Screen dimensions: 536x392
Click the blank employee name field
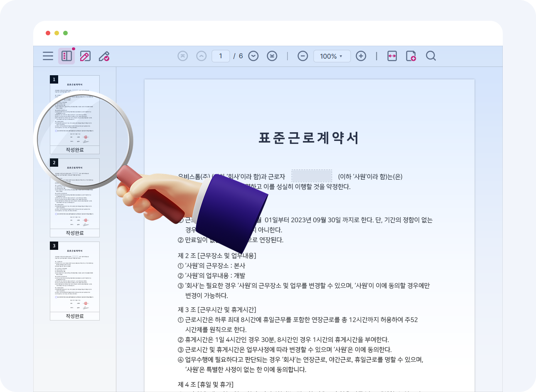coord(312,176)
